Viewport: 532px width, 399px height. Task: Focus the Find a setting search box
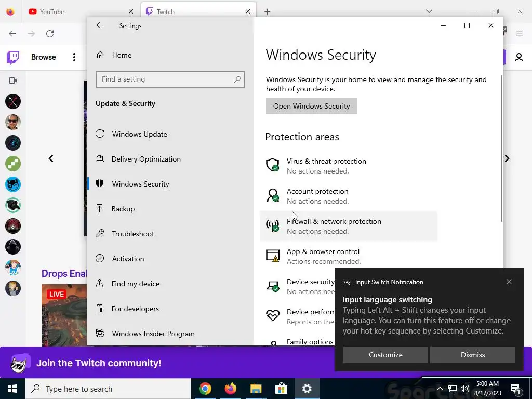tap(170, 79)
